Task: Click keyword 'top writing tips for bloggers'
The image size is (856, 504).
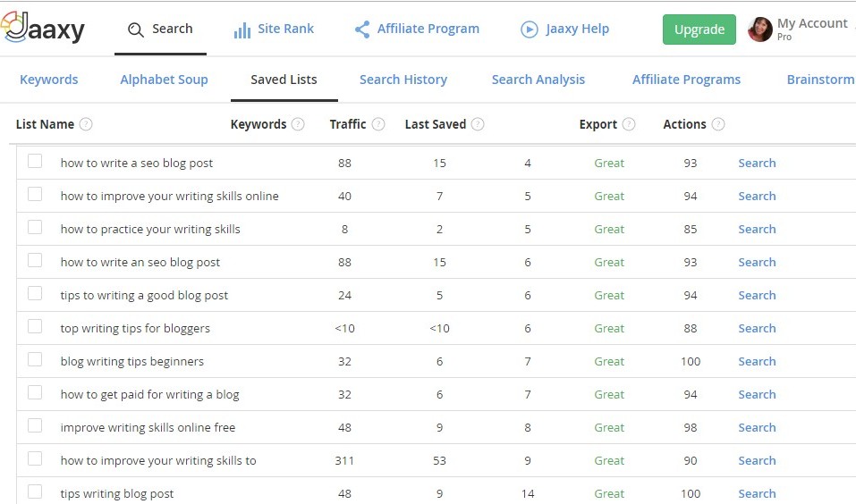Action: coord(135,328)
